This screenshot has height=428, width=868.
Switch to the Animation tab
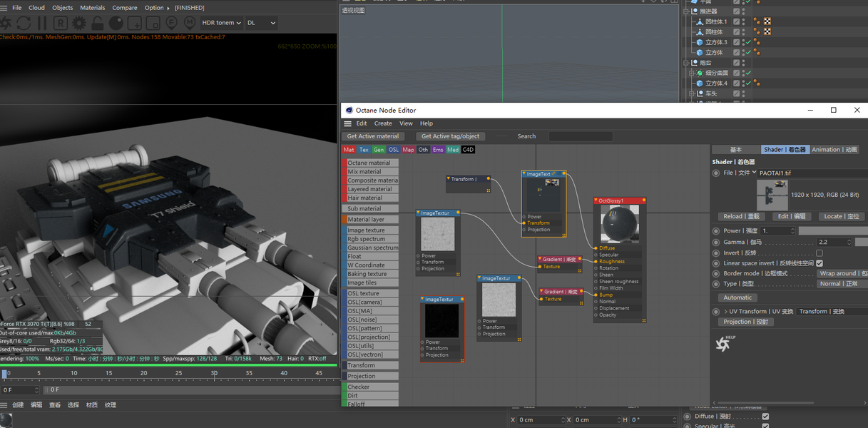[834, 150]
